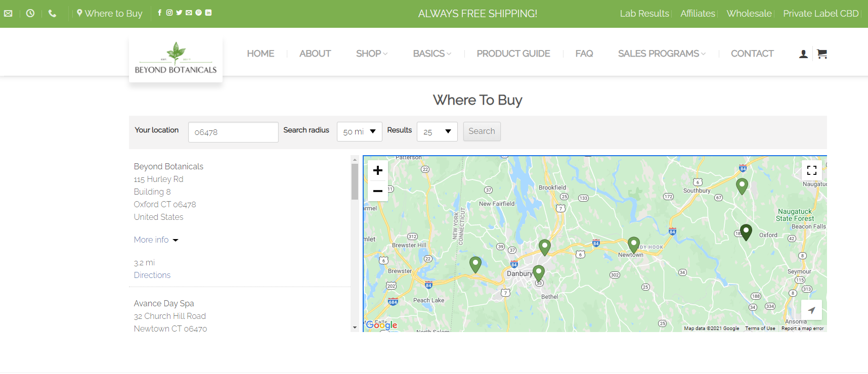Image resolution: width=868 pixels, height=374 pixels.
Task: Open the Results 25 dropdown
Action: [x=437, y=132]
